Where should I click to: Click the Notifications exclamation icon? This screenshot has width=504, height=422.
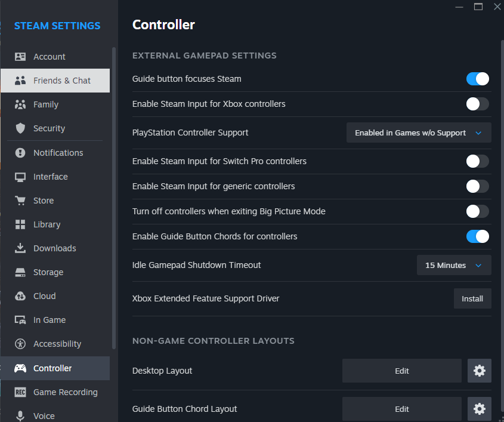[x=20, y=153]
